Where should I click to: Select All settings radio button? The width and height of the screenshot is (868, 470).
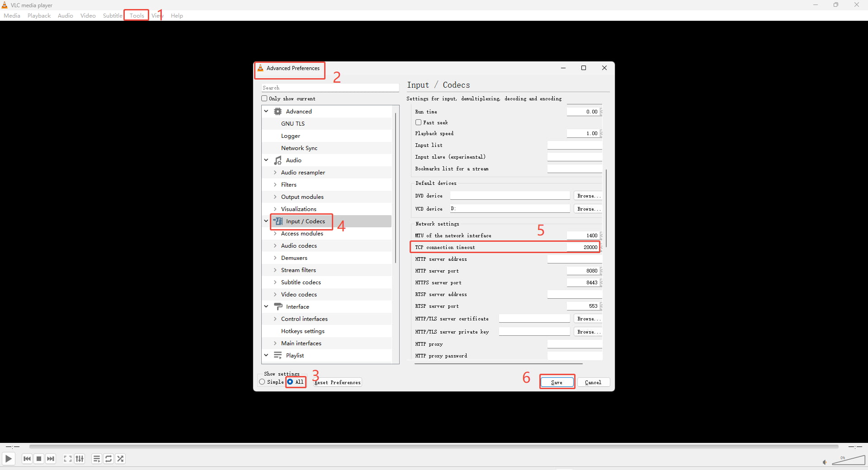coord(290,382)
